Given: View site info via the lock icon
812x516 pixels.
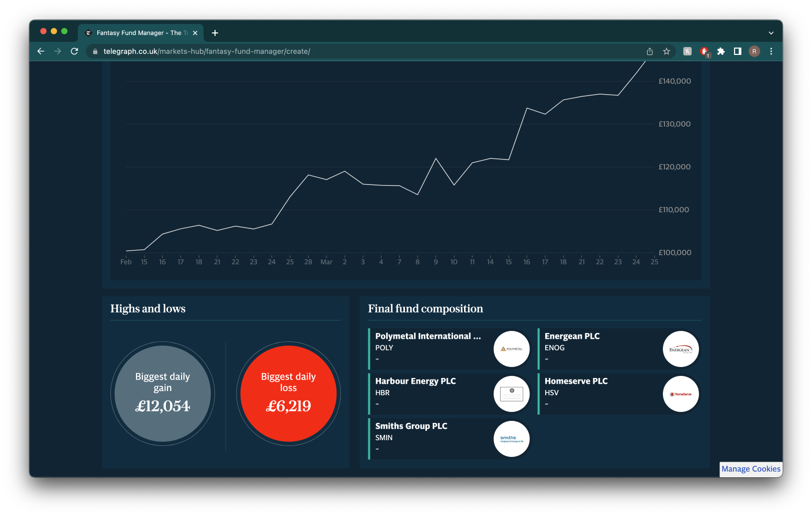Looking at the screenshot, I should point(95,51).
